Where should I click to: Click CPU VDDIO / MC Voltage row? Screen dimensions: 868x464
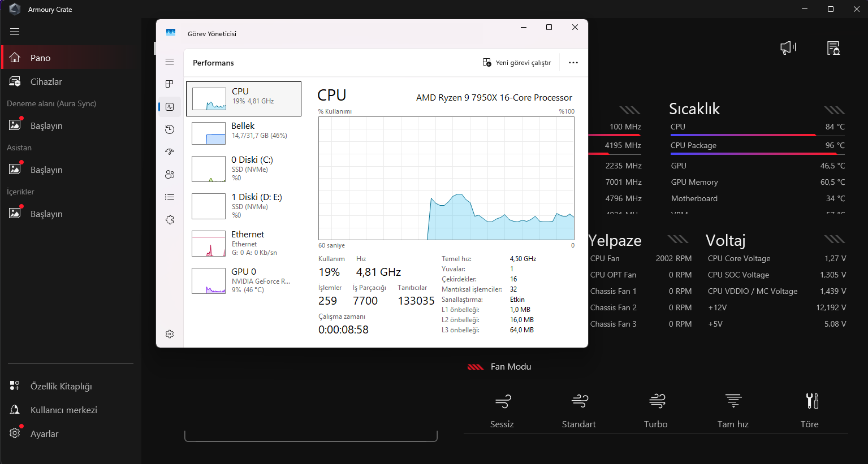pyautogui.click(x=777, y=291)
